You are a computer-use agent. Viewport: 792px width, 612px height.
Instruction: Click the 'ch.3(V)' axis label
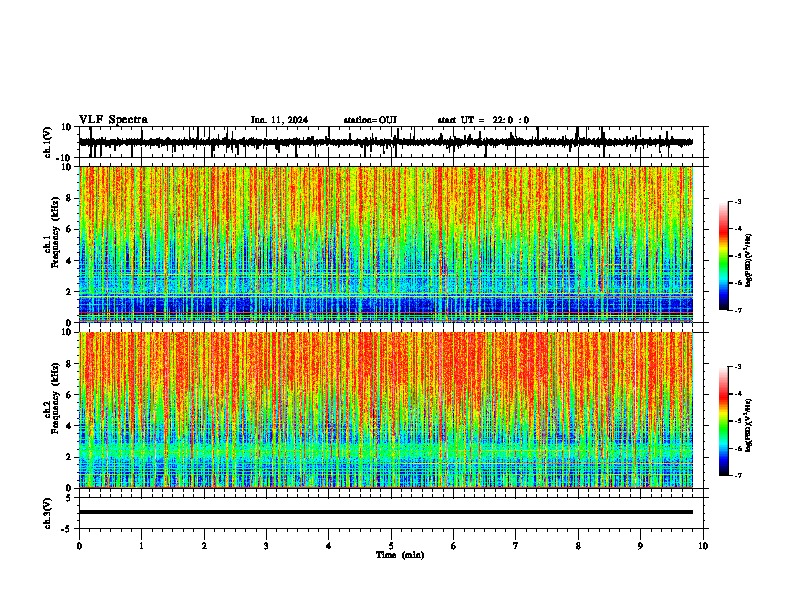[x=48, y=513]
